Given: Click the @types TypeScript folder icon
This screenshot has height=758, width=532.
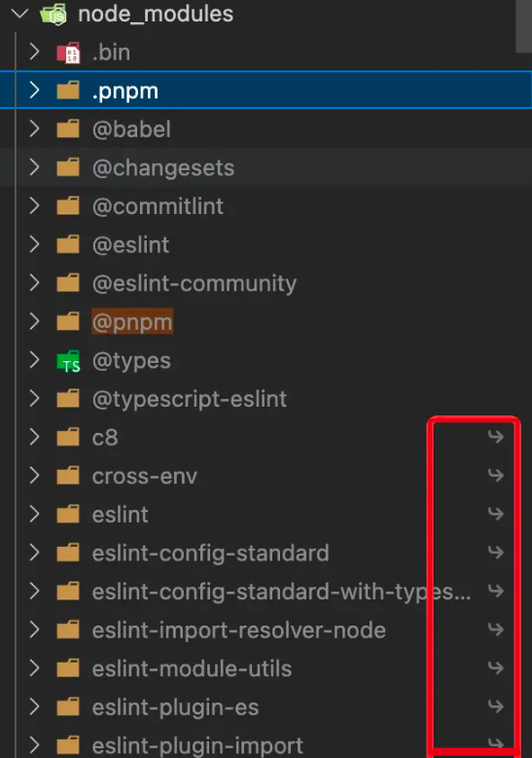Looking at the screenshot, I should pyautogui.click(x=68, y=361).
